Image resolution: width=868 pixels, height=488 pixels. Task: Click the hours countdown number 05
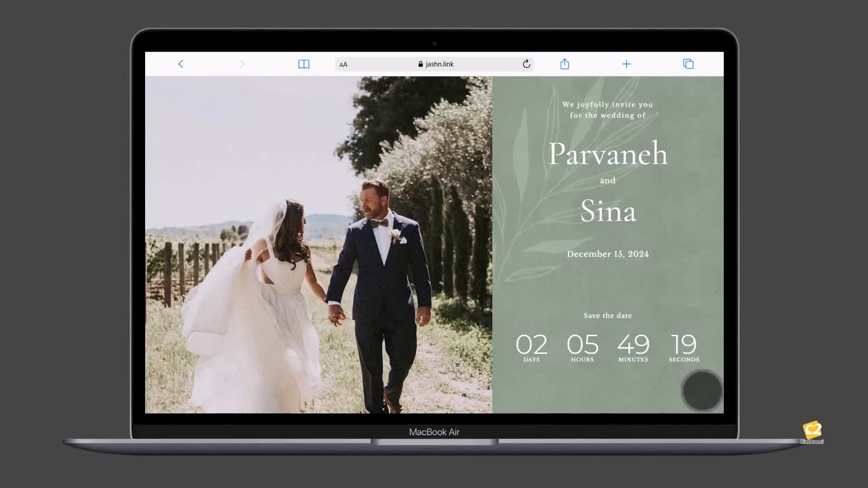(x=582, y=345)
